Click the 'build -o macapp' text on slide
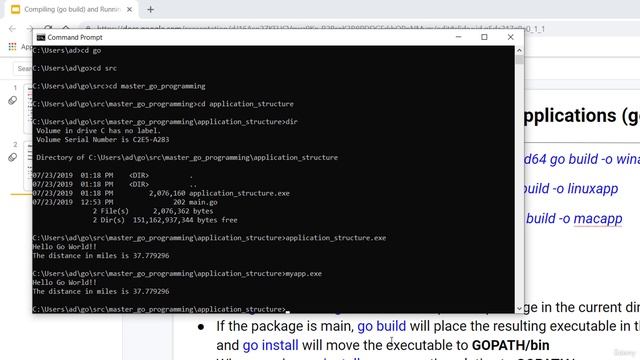 point(574,219)
